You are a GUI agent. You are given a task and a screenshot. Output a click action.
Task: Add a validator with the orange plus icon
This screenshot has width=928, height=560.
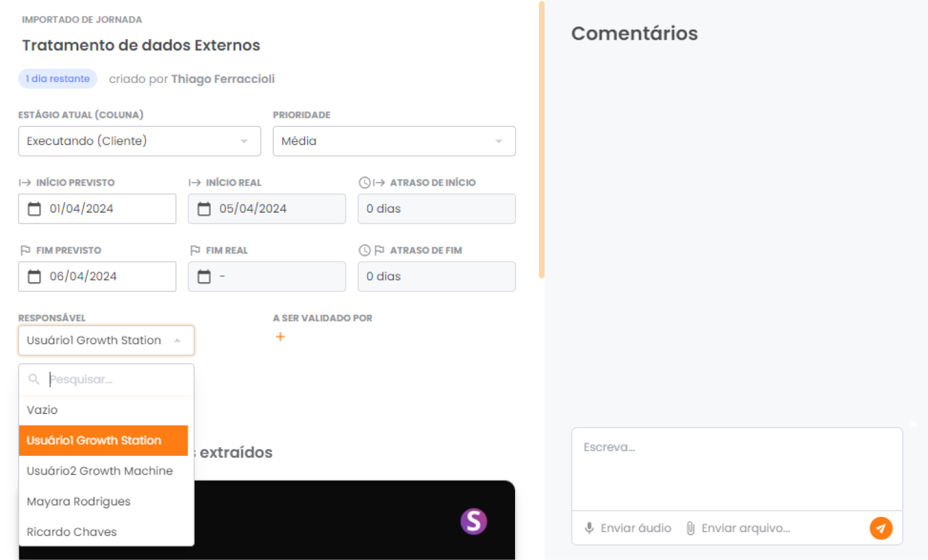click(x=280, y=337)
